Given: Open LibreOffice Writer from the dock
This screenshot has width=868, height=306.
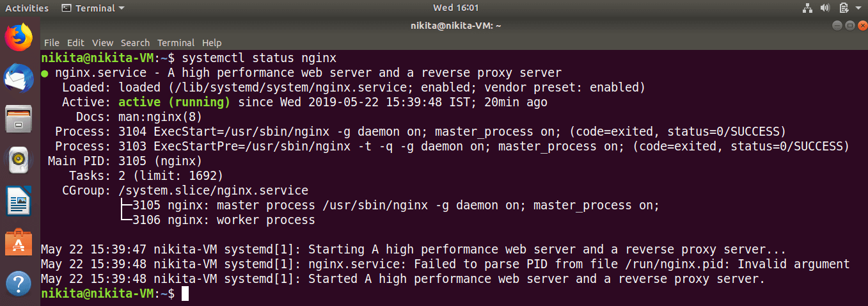Looking at the screenshot, I should tap(19, 202).
